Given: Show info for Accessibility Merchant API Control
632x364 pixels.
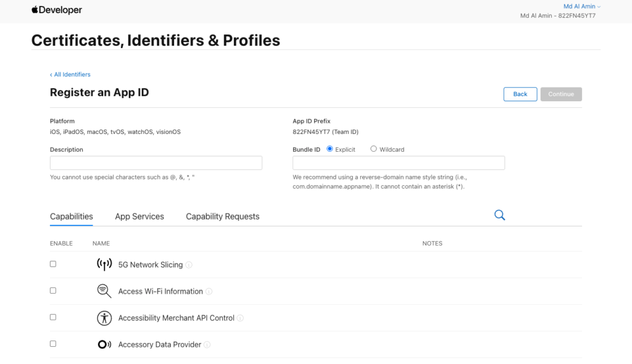Looking at the screenshot, I should coord(240,318).
